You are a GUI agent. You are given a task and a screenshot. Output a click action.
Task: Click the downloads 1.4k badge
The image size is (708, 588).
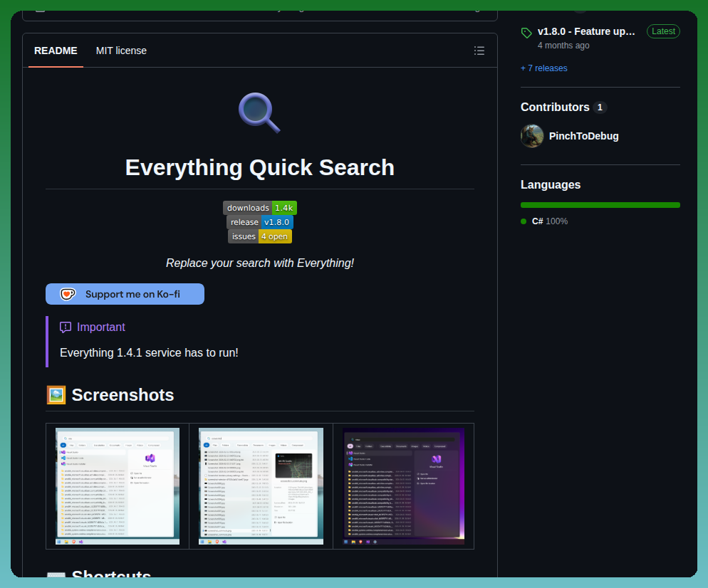click(260, 208)
